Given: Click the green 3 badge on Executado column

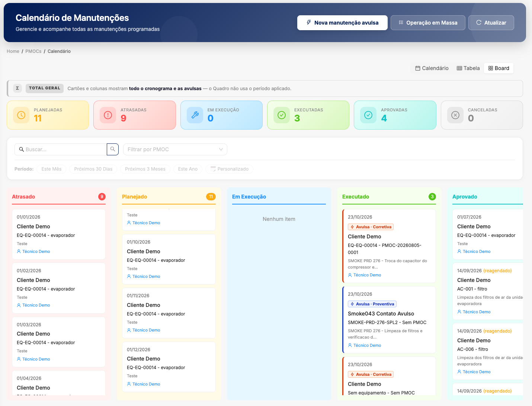Looking at the screenshot, I should 432,197.
